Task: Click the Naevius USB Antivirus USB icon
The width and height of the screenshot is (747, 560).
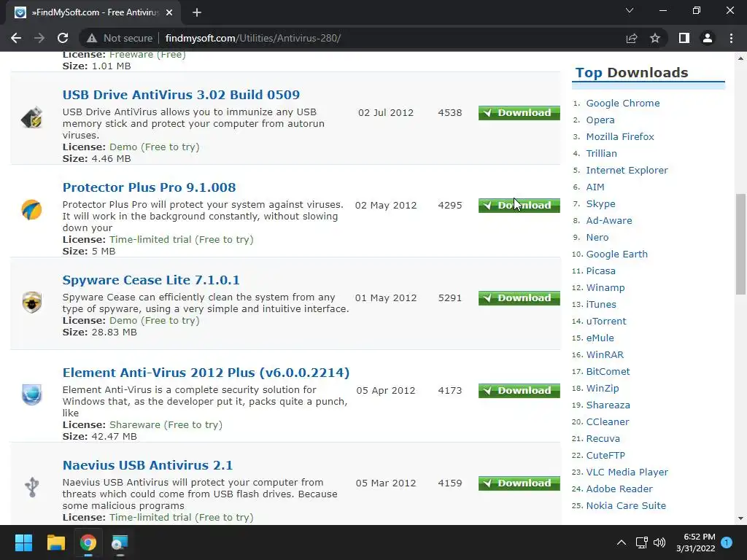Action: click(32, 487)
